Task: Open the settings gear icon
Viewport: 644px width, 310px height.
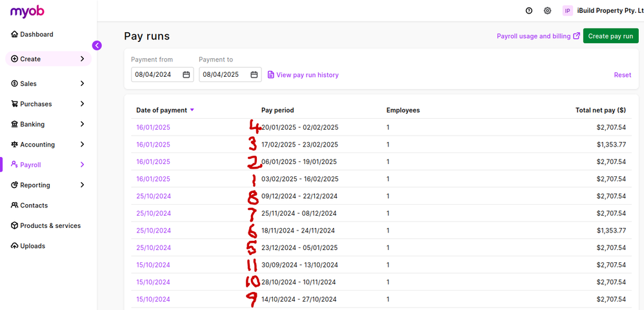Action: [x=547, y=10]
